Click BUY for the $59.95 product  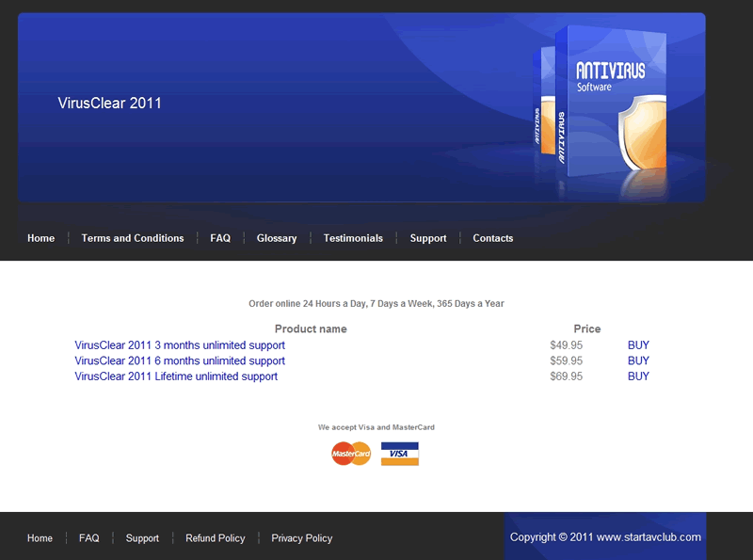coord(638,360)
